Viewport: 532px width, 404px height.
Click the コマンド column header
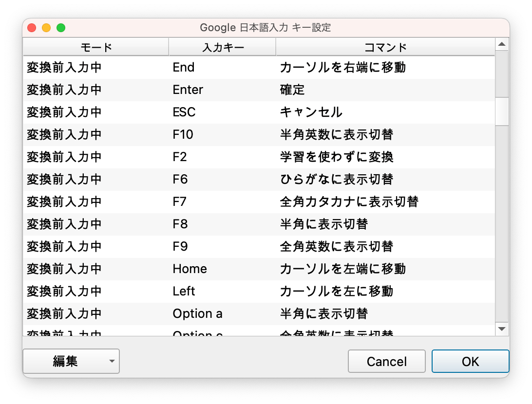pos(385,47)
